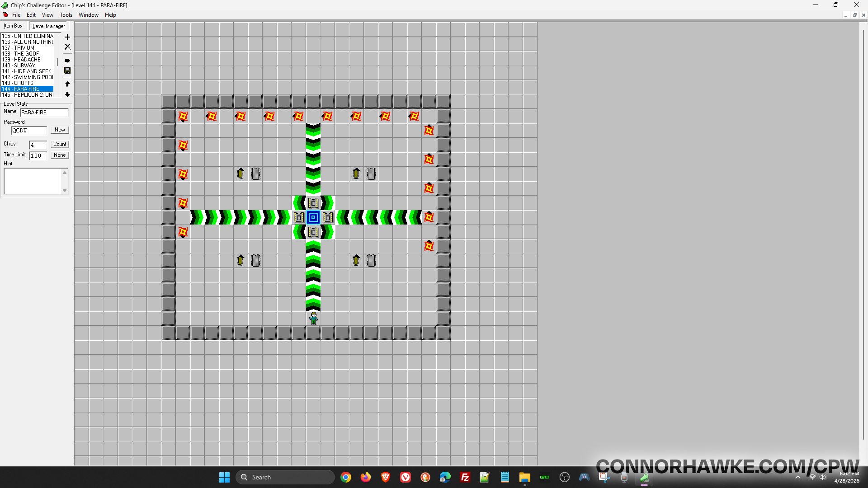Switch to the Level Manager tab

click(48, 26)
